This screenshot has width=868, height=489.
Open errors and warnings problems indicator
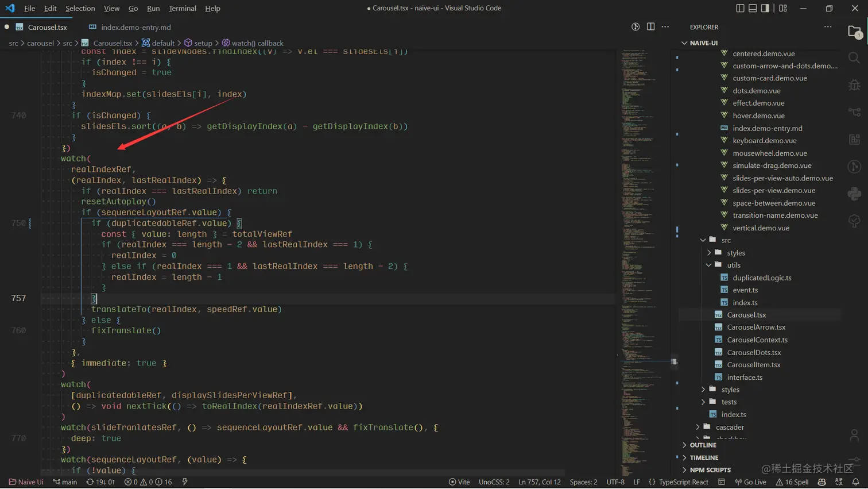(x=148, y=482)
